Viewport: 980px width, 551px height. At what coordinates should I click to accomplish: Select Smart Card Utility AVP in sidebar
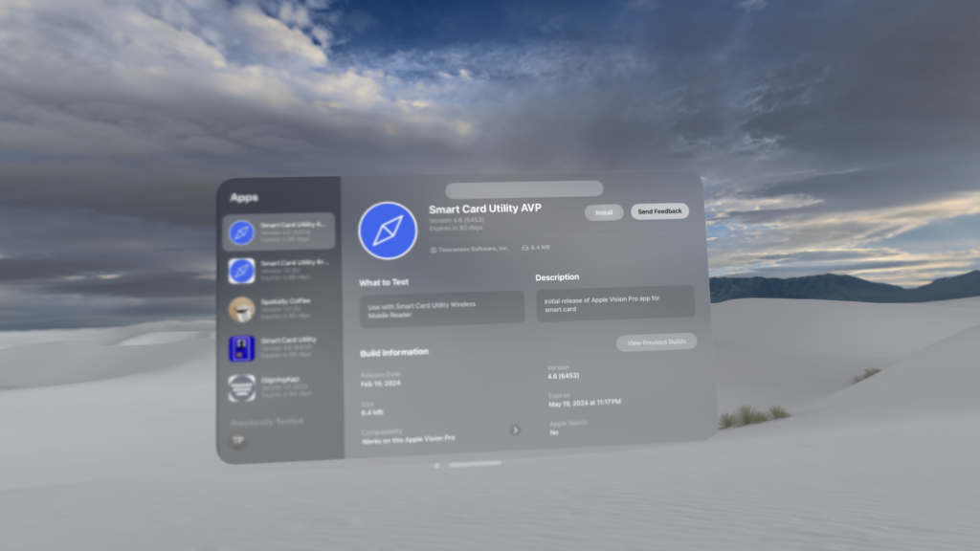coord(278,231)
